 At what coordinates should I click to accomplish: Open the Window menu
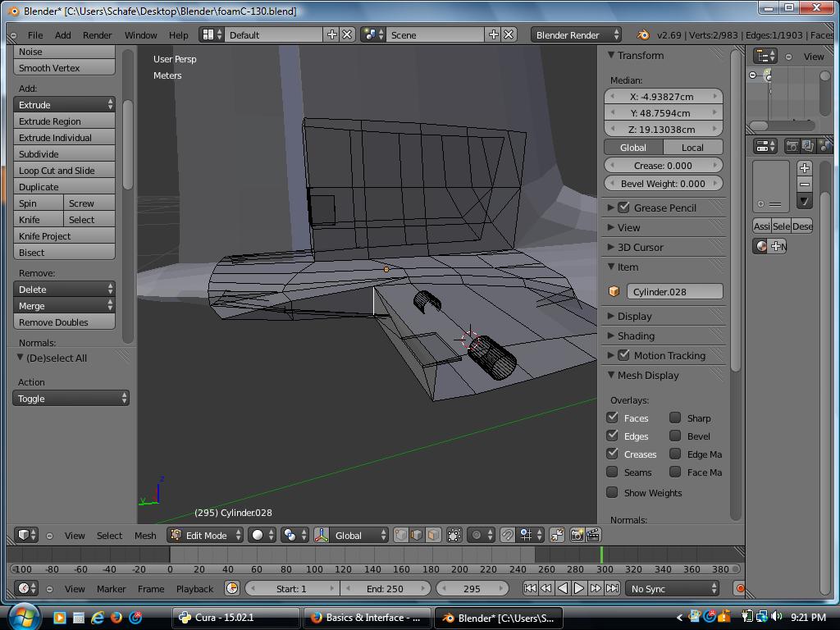point(141,34)
